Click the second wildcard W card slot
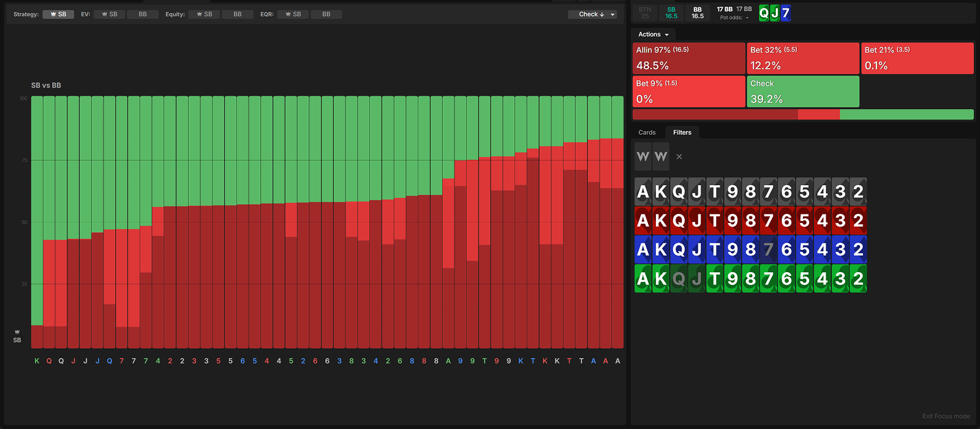The height and width of the screenshot is (429, 980). click(661, 157)
